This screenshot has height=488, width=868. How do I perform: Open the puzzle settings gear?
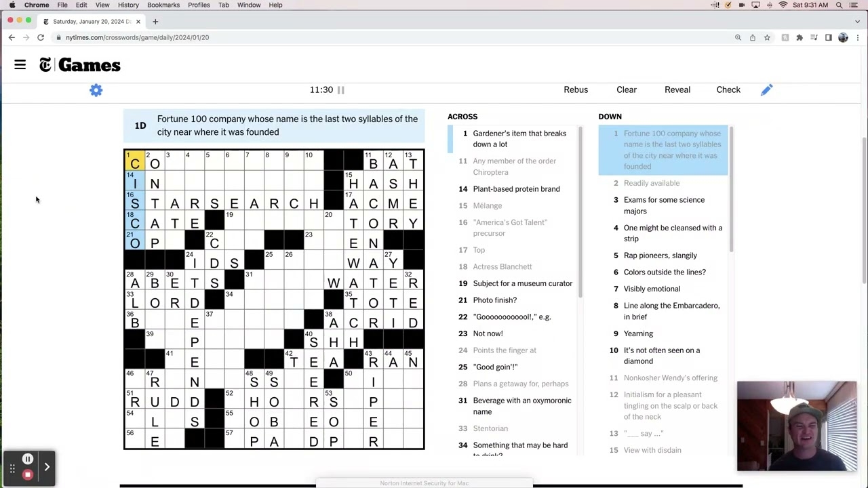tap(96, 90)
